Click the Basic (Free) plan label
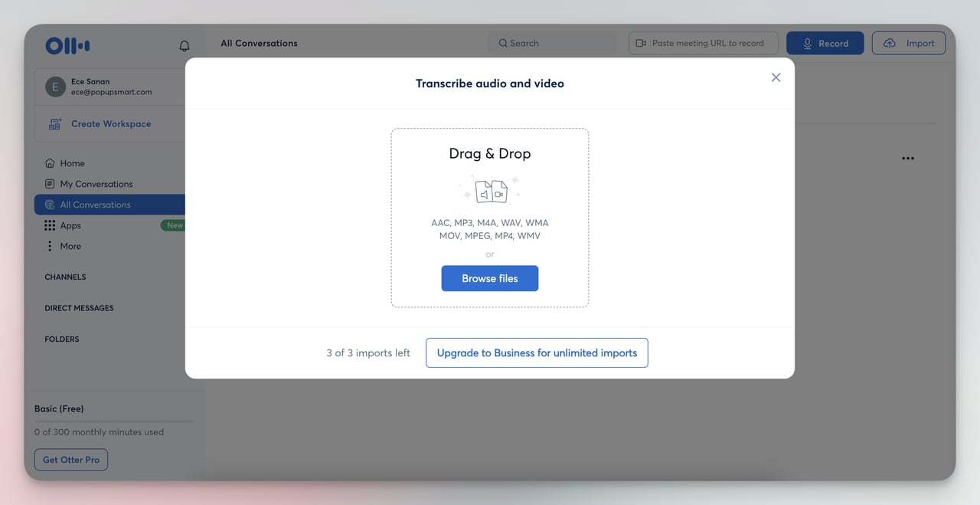Viewport: 980px width, 505px height. tap(59, 408)
